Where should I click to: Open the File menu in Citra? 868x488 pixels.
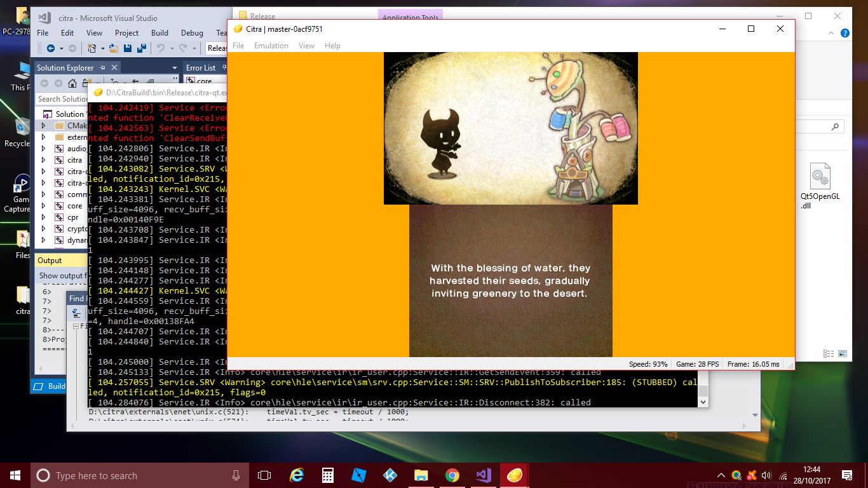coord(238,46)
